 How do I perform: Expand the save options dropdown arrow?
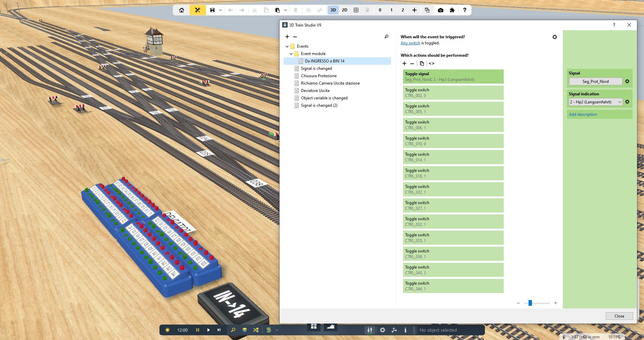click(220, 10)
